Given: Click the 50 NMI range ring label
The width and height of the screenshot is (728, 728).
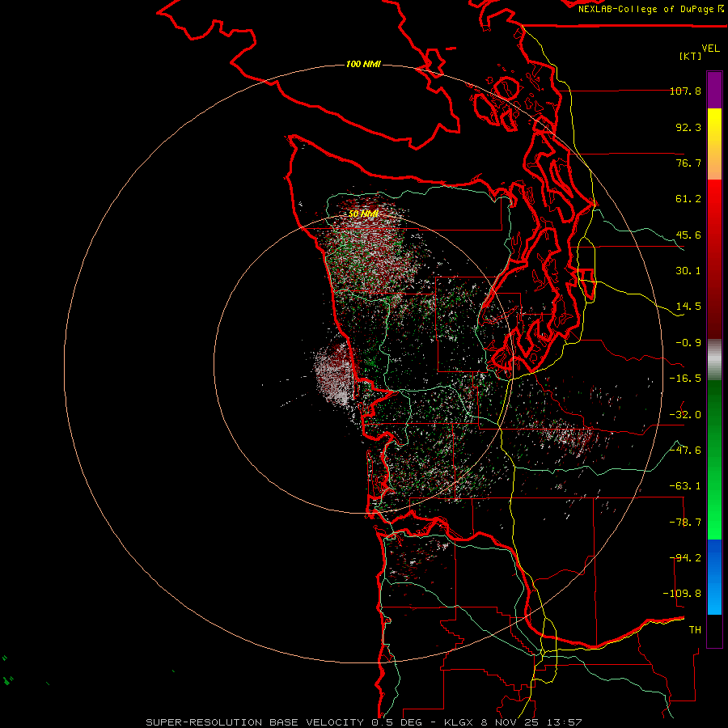Looking at the screenshot, I should 363,214.
